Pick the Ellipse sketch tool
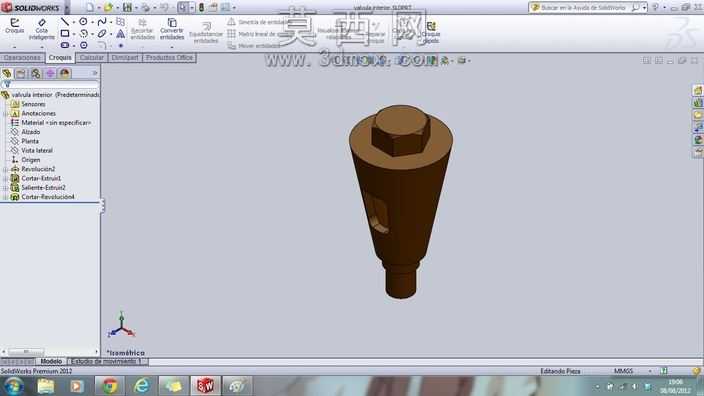The width and height of the screenshot is (704, 396). tap(102, 33)
